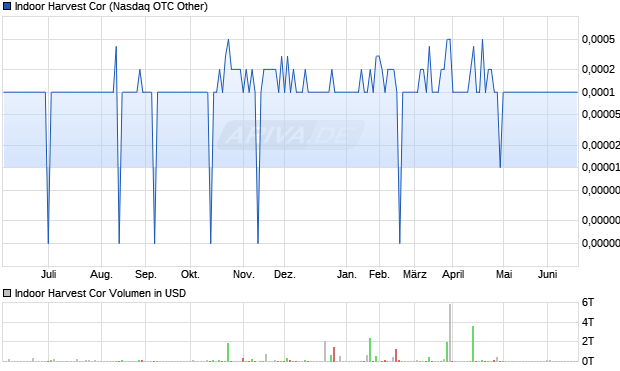Image resolution: width=620 pixels, height=371 pixels.
Task: Click the 'Juli' month label on axis
Action: [49, 274]
